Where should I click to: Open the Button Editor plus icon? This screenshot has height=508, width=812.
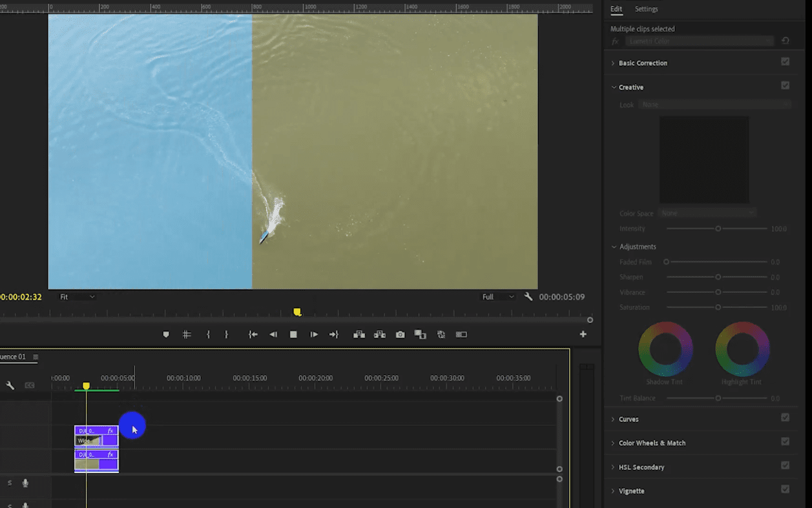pyautogui.click(x=583, y=334)
